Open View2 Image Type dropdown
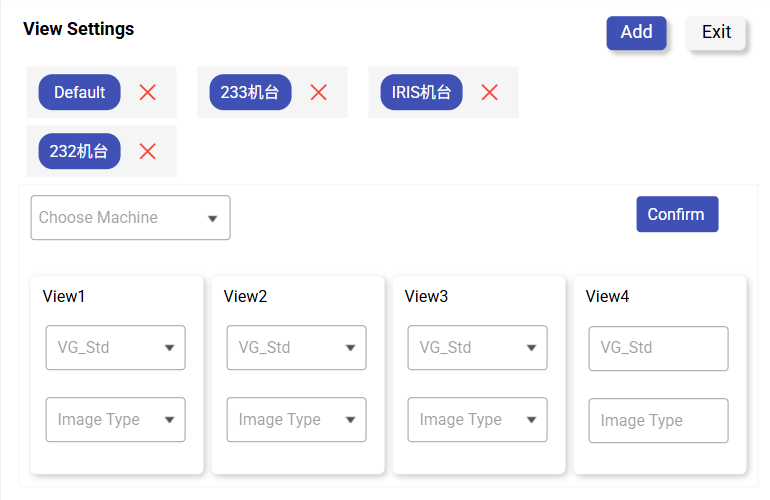The width and height of the screenshot is (770, 500). click(x=296, y=420)
